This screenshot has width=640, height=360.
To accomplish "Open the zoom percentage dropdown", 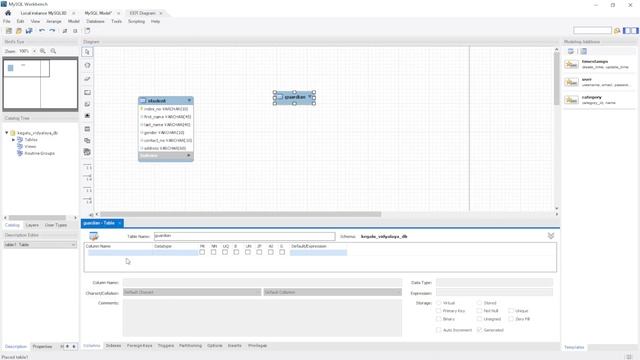I will click(34, 51).
